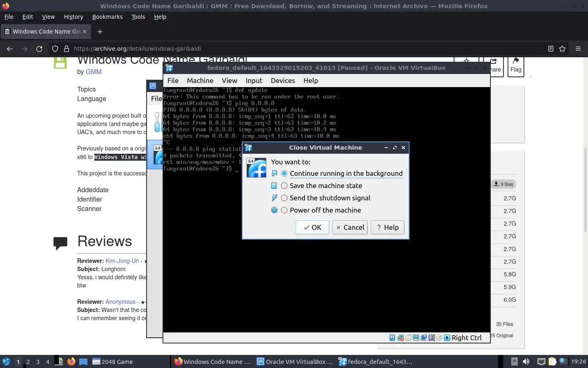Click the icon beside Continue running in background
The image size is (588, 368).
pyautogui.click(x=274, y=173)
